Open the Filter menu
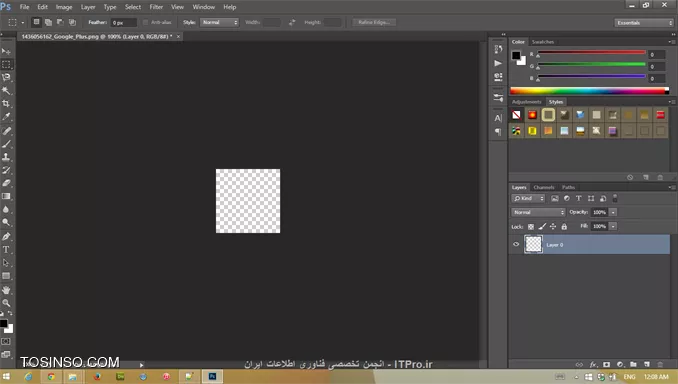Image resolution: width=678 pixels, height=384 pixels. coord(156,7)
